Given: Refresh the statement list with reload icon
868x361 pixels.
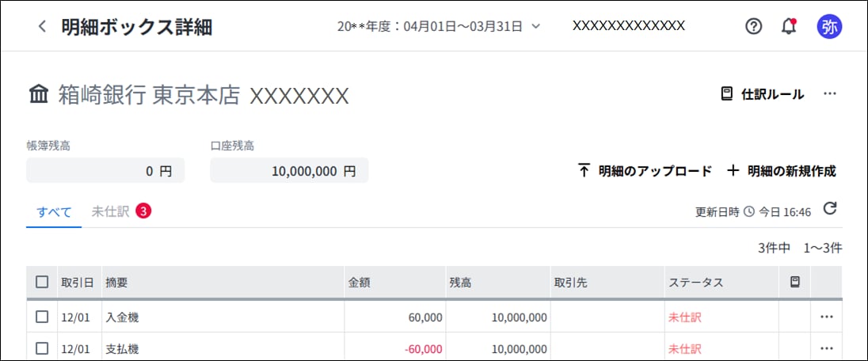Looking at the screenshot, I should (x=829, y=209).
